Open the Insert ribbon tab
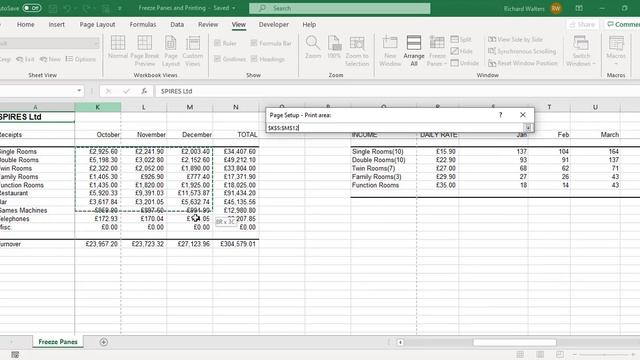 tap(56, 24)
